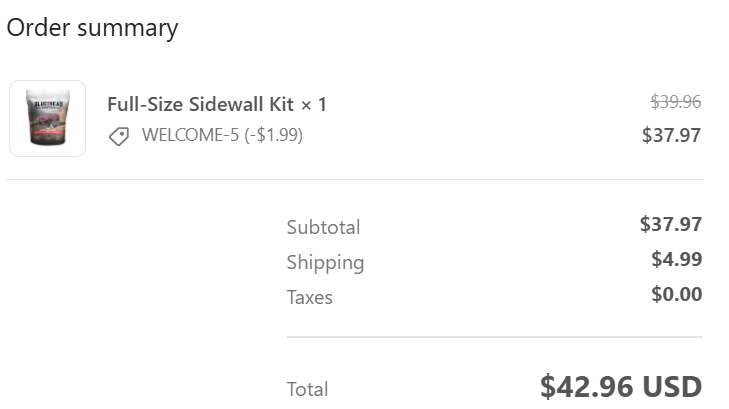This screenshot has width=729, height=409.
Task: Click the $0.00 taxes amount
Action: [676, 294]
